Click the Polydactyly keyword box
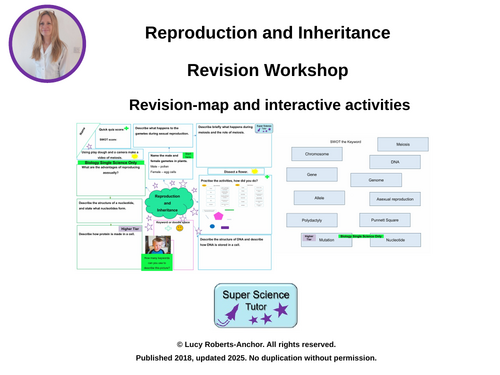Screen dimensions: 500x375 point(312,220)
